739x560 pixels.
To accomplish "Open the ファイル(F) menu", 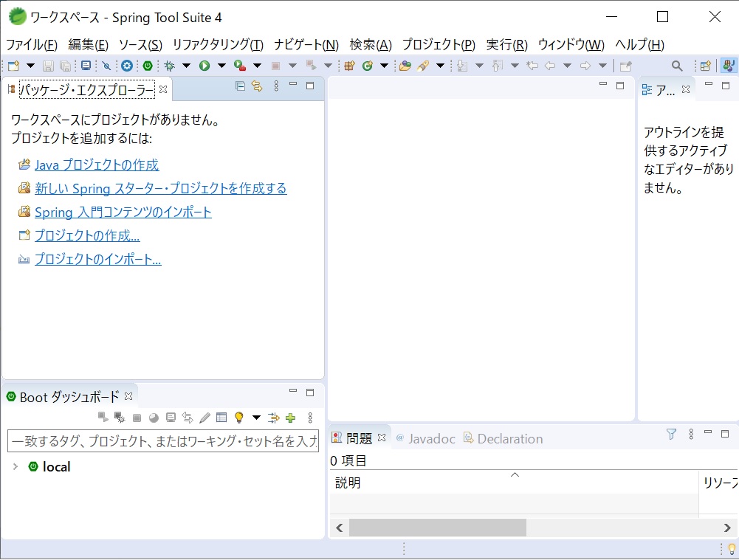I will (x=32, y=45).
